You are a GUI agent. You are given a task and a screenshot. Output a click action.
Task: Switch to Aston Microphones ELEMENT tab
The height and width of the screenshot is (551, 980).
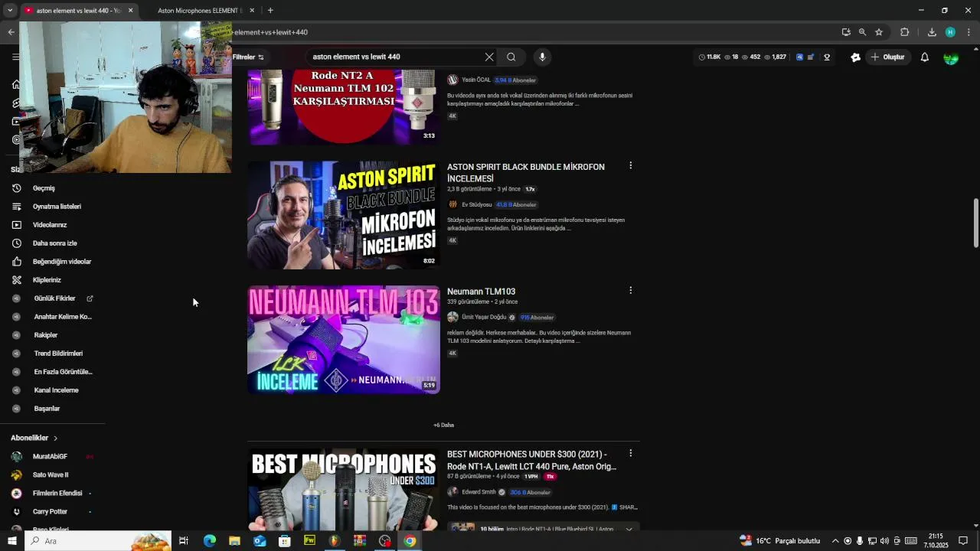click(200, 11)
